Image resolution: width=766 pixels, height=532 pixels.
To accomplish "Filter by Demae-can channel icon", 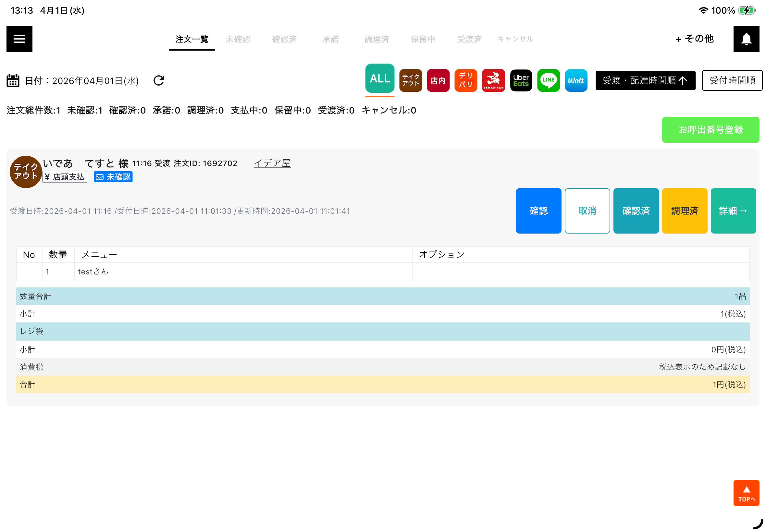I will 493,80.
